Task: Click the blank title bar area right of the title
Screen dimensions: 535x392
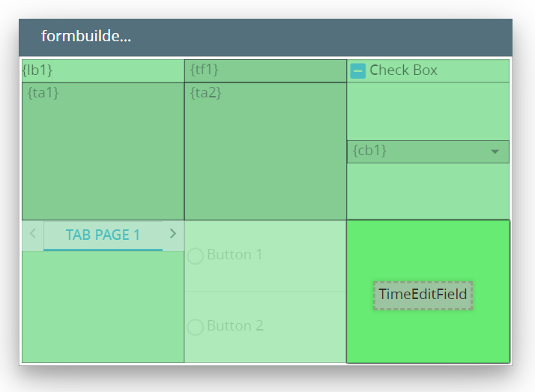Action: click(x=322, y=37)
